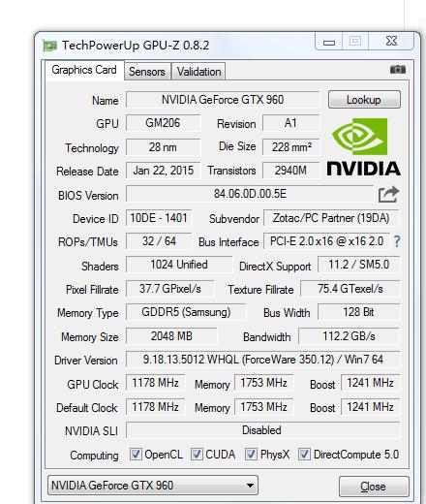Click the Default Clock row Boost 1241 MHz
Image resolution: width=426 pixels, height=504 pixels.
(370, 407)
